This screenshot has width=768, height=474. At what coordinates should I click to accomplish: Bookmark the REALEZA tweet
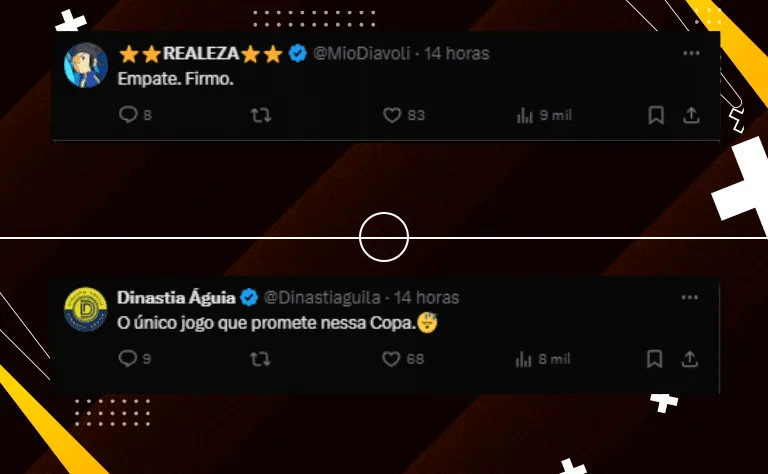656,115
